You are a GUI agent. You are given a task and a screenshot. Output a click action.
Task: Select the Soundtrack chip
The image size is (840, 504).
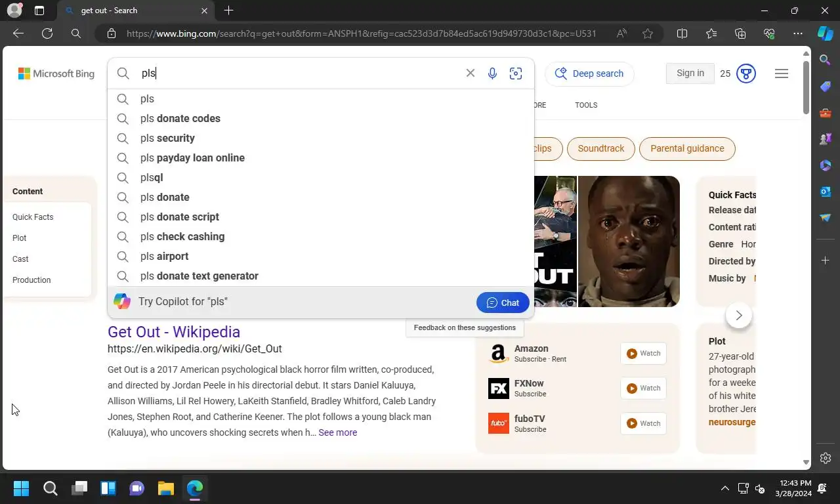(600, 148)
